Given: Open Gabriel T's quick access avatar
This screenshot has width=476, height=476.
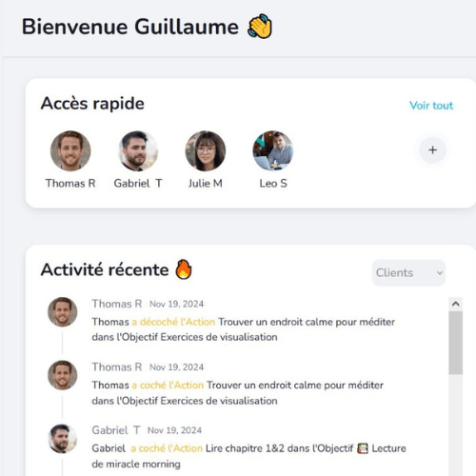Looking at the screenshot, I should point(138,150).
